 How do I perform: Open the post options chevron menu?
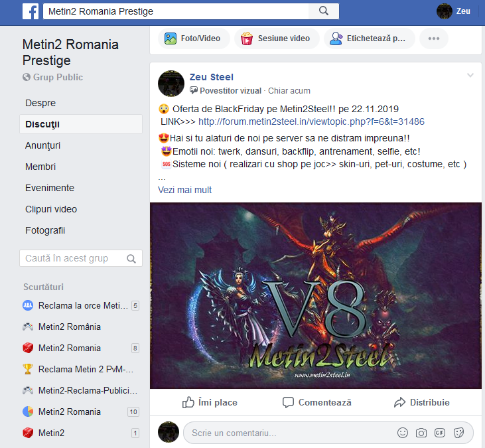470,75
